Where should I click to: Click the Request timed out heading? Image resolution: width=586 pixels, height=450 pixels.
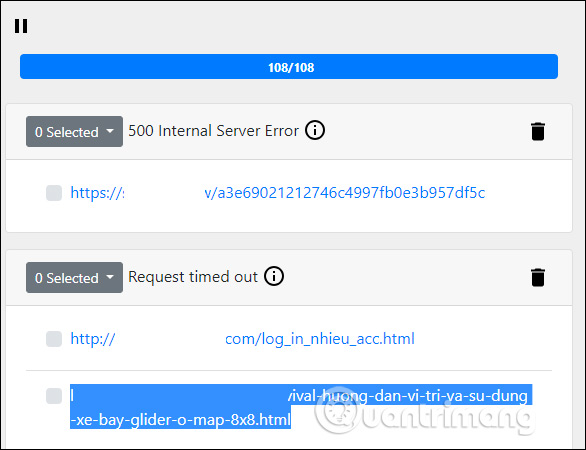click(x=193, y=277)
